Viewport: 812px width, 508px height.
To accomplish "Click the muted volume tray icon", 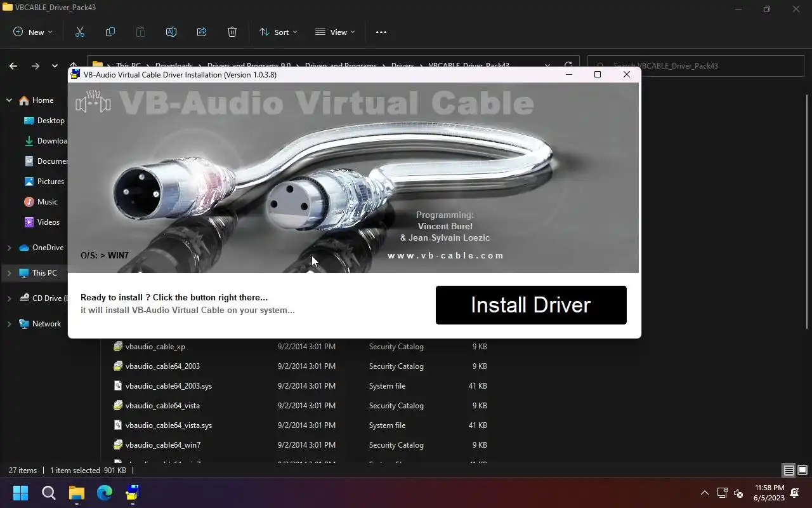I will pyautogui.click(x=738, y=493).
